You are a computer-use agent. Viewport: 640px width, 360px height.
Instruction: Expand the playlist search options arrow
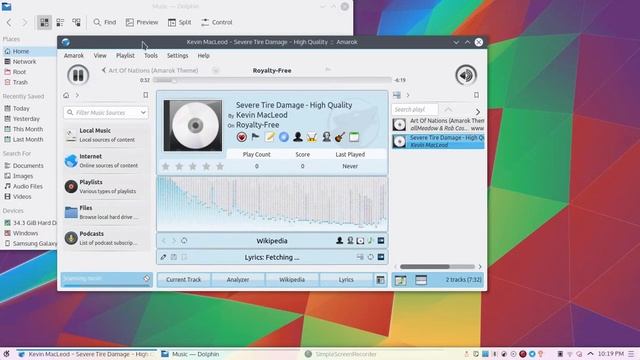click(478, 111)
